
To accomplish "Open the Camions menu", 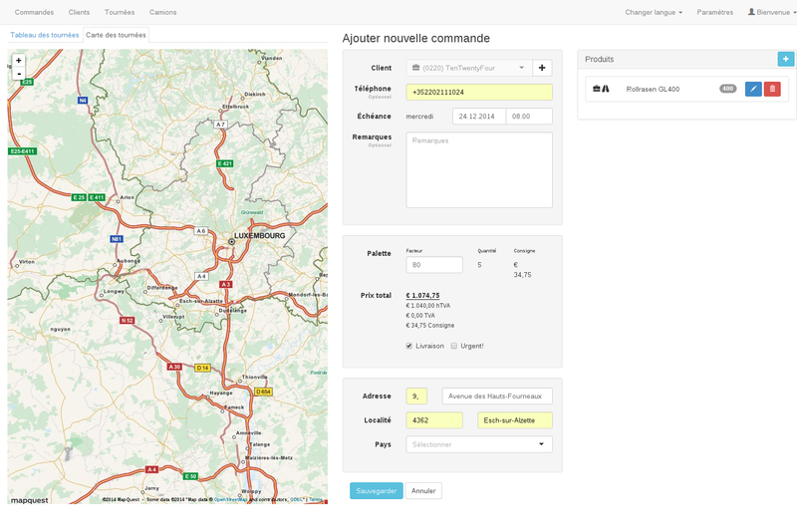I will pos(162,12).
